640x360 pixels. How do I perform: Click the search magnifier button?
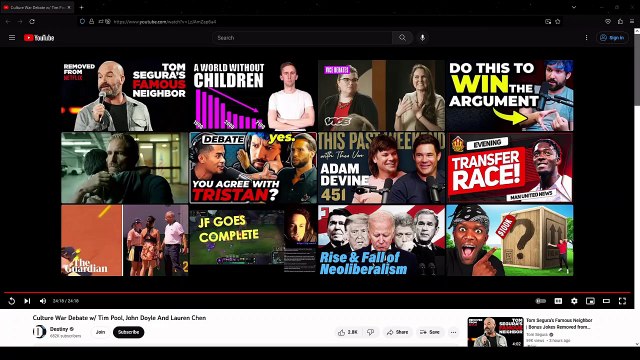(402, 38)
